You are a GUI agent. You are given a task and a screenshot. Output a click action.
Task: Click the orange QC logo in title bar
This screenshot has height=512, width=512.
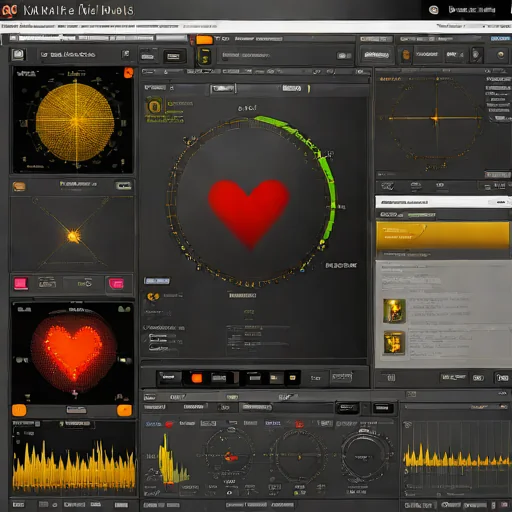pos(9,10)
